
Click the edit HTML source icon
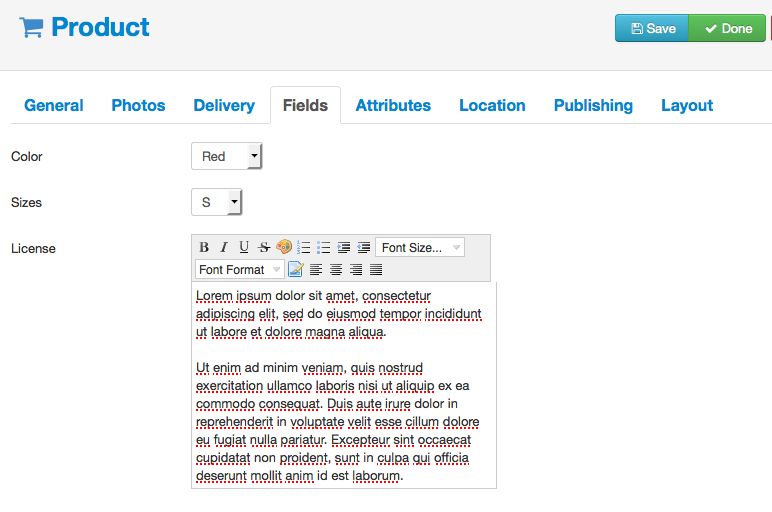[x=295, y=269]
